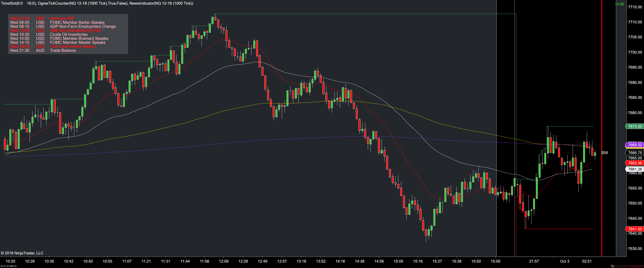Click the red dashed 7641.50 low level line
644x268 pixels.
(x=560, y=229)
